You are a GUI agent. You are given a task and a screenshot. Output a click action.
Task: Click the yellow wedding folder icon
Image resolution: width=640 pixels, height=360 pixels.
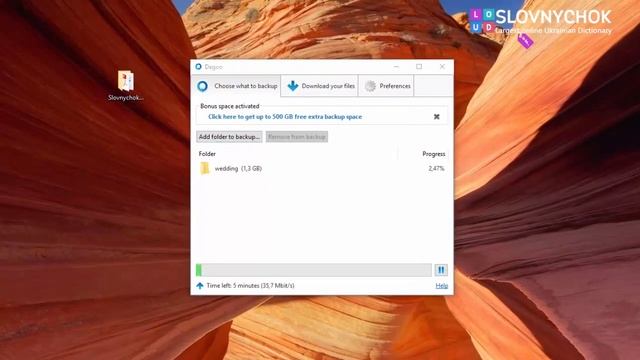pyautogui.click(x=205, y=168)
